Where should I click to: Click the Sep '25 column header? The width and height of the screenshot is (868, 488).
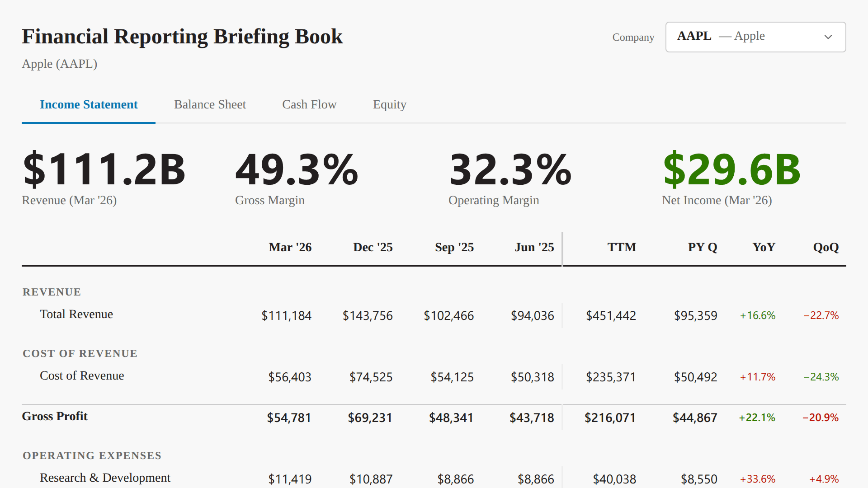(x=454, y=247)
